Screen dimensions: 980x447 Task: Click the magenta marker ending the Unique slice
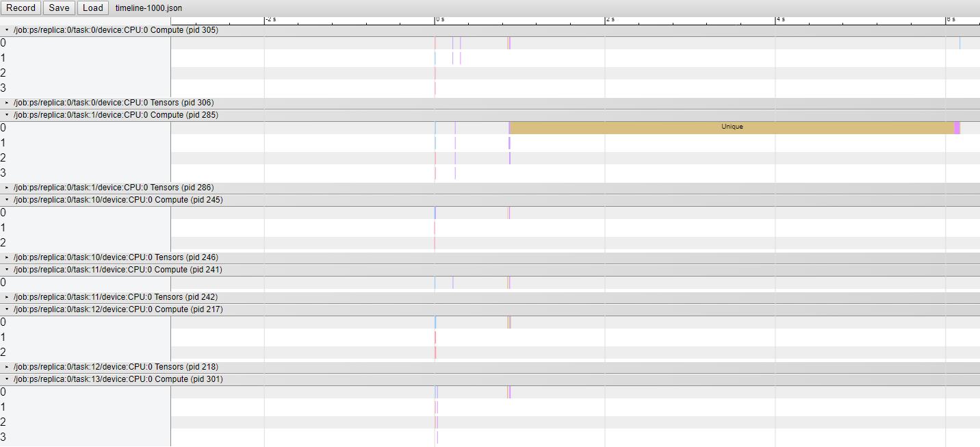[x=957, y=127]
